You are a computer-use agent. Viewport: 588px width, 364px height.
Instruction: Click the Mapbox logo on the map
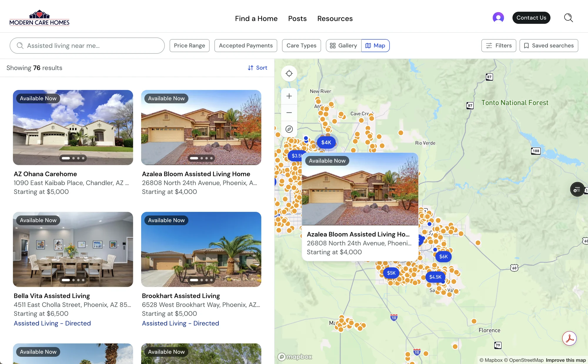tap(295, 357)
